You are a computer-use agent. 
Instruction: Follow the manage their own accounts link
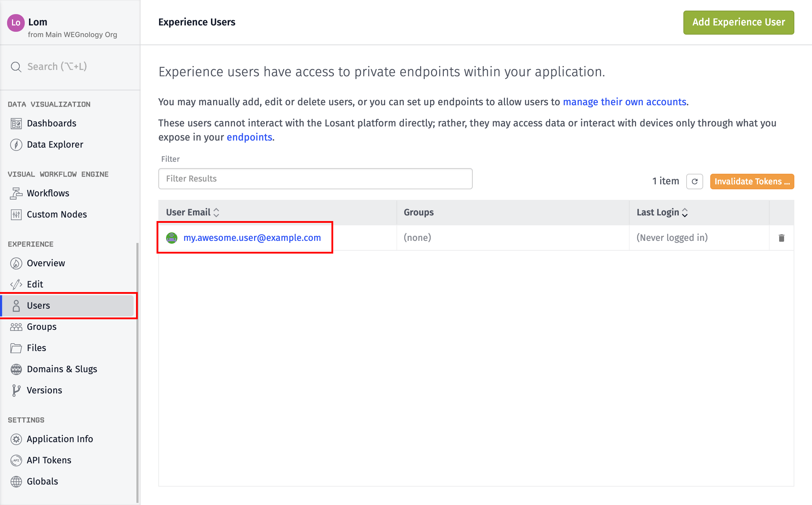pyautogui.click(x=625, y=102)
